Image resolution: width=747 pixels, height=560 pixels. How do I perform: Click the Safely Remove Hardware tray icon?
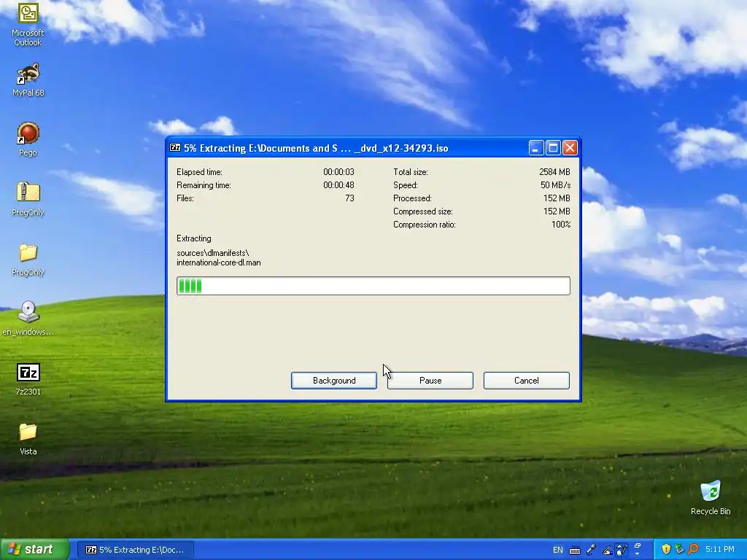pyautogui.click(x=679, y=549)
